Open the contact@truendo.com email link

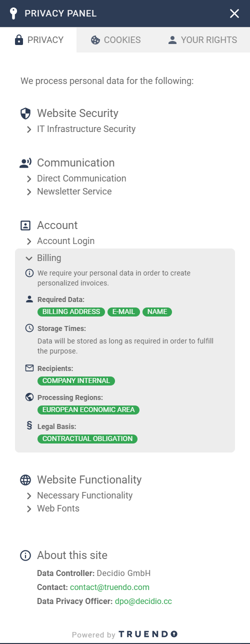tap(109, 587)
